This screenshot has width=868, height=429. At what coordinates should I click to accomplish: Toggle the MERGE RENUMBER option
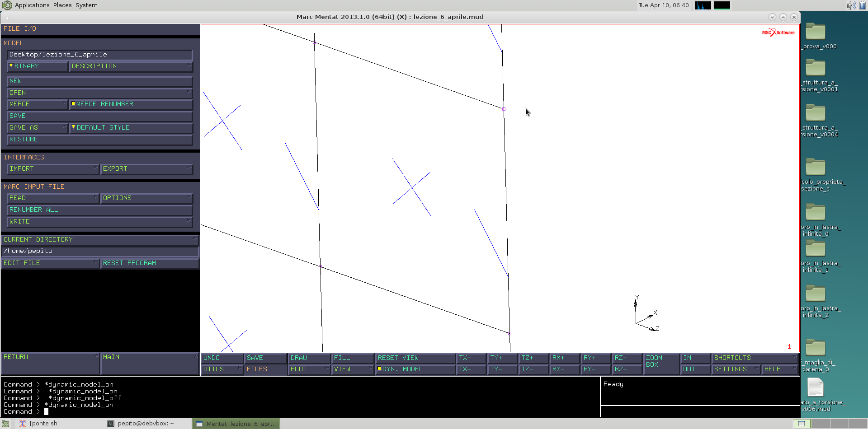point(131,104)
